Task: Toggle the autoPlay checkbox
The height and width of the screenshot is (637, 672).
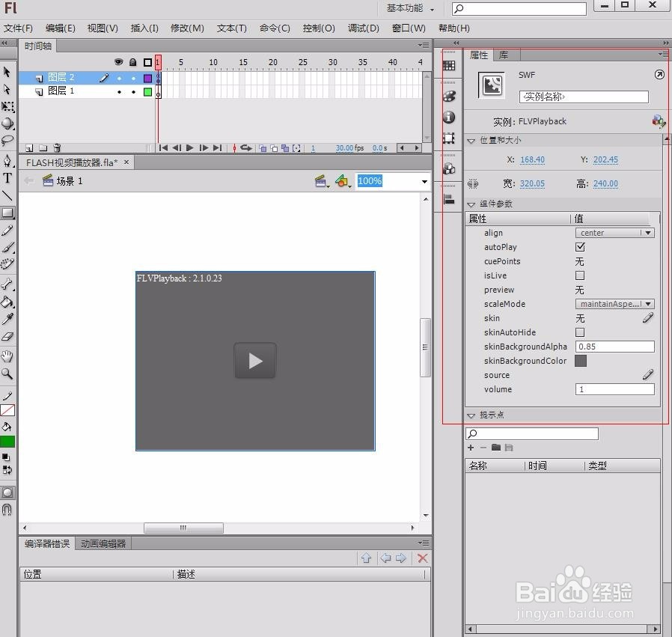Action: point(580,247)
